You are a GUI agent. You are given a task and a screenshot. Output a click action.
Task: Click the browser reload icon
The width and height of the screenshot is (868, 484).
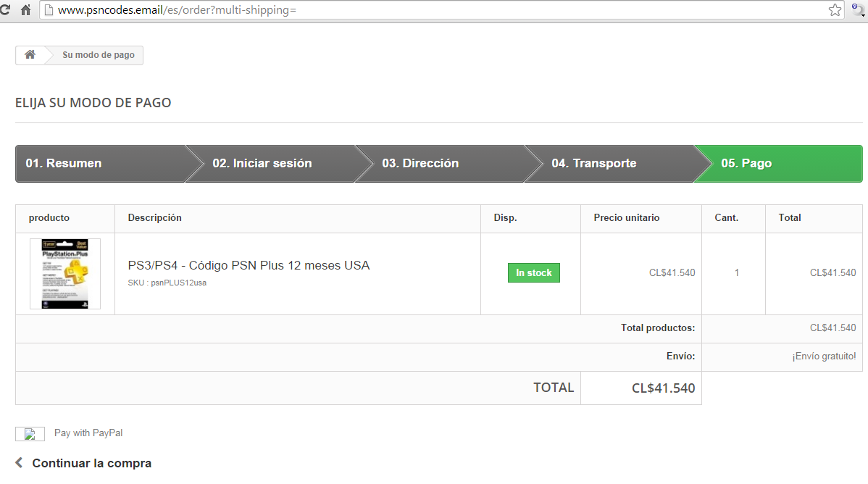click(4, 9)
